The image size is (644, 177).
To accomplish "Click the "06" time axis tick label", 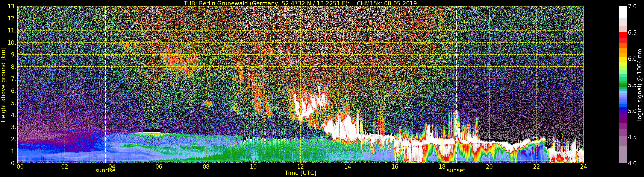I will (159, 166).
